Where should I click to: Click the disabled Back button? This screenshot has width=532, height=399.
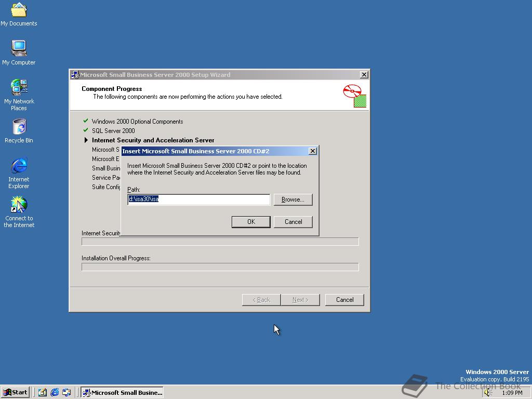click(x=261, y=300)
